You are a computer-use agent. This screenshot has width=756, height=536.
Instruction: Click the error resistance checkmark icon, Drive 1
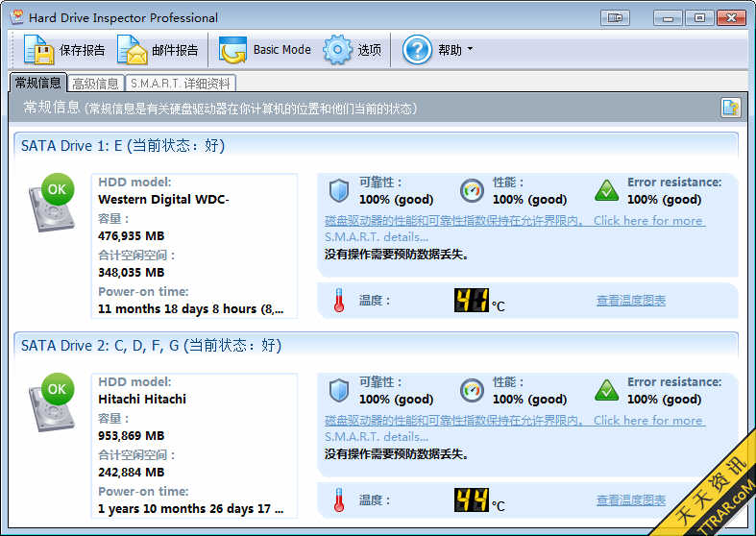(606, 191)
